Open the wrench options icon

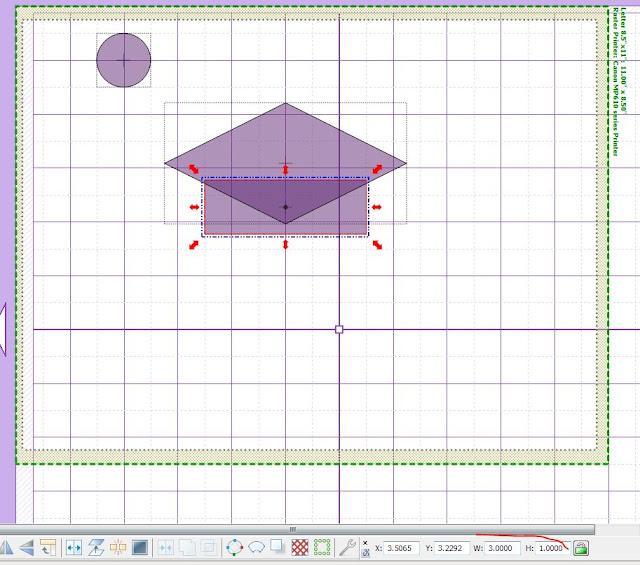click(x=347, y=547)
